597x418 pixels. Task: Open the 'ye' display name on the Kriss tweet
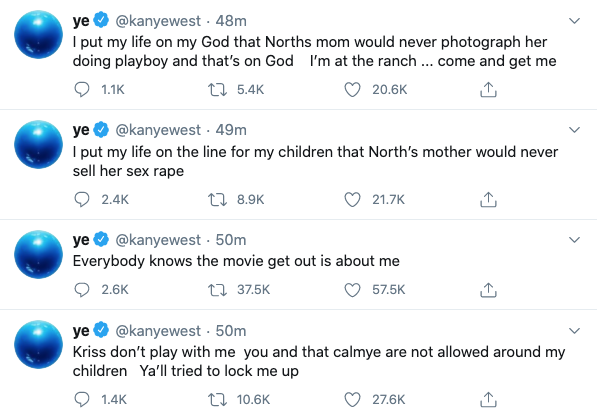coord(81,330)
